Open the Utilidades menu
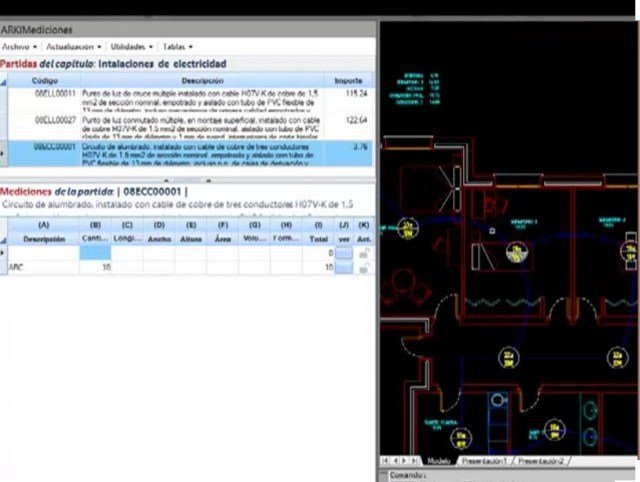The height and width of the screenshot is (482, 640). click(x=131, y=47)
